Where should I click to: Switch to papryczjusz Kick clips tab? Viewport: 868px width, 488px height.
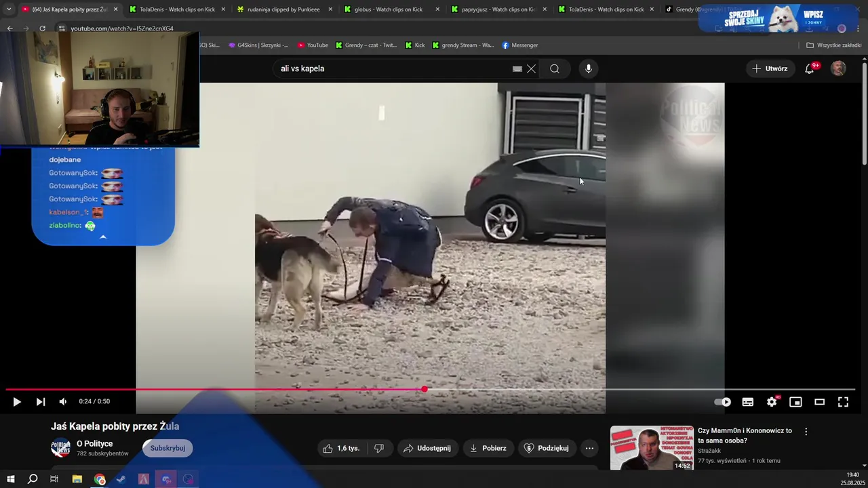click(x=499, y=9)
